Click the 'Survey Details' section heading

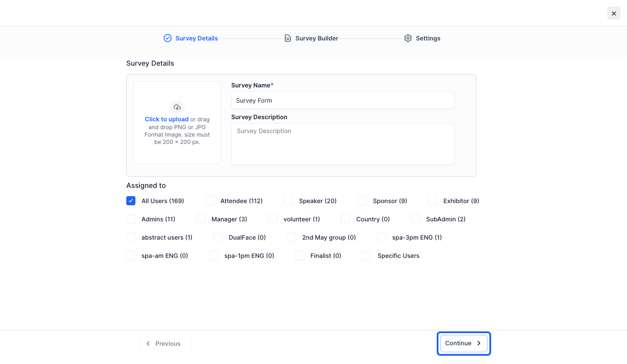click(150, 63)
